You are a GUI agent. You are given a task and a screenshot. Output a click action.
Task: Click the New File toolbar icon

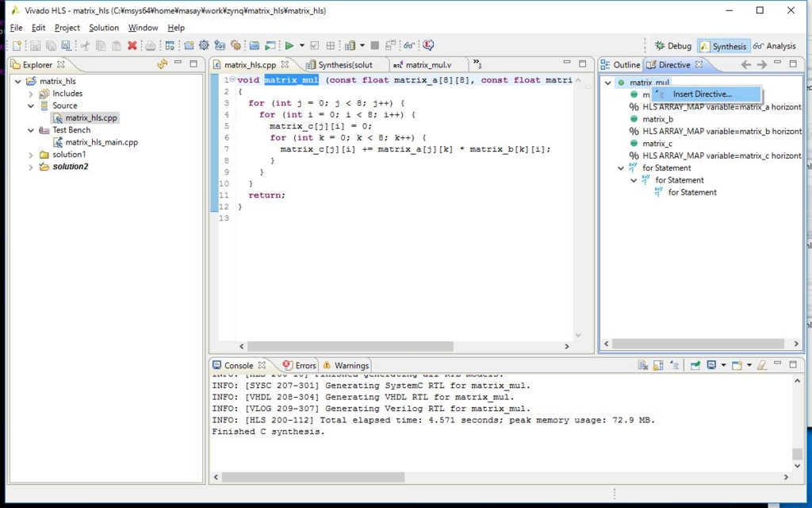17,45
